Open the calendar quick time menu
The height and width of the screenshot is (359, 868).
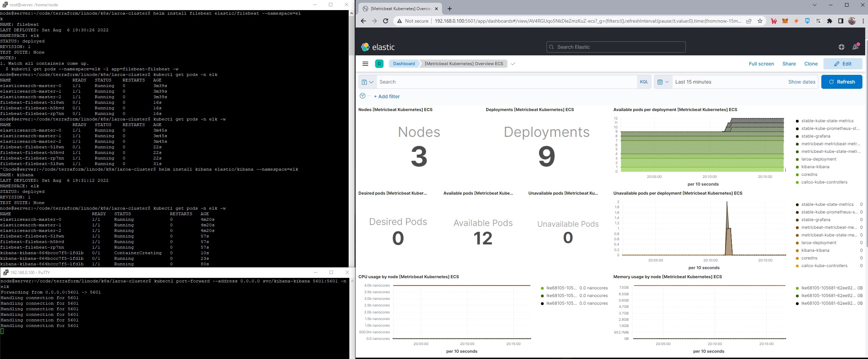pos(663,82)
